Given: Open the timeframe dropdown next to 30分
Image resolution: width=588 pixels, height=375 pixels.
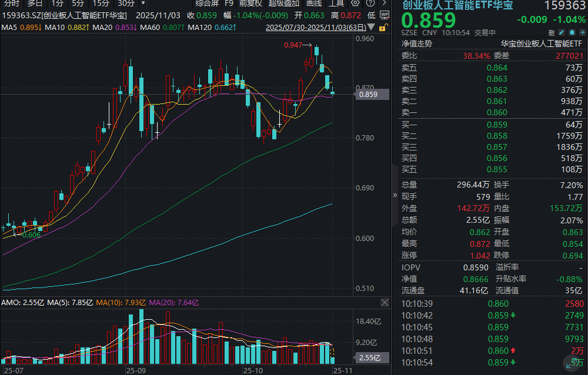Looking at the screenshot, I should (143, 4).
